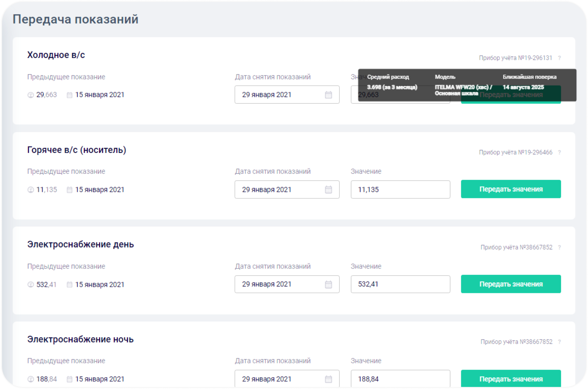The image size is (588, 389).
Task: Click small calendar icon before previous date in Холодное в/с
Action: coord(70,95)
